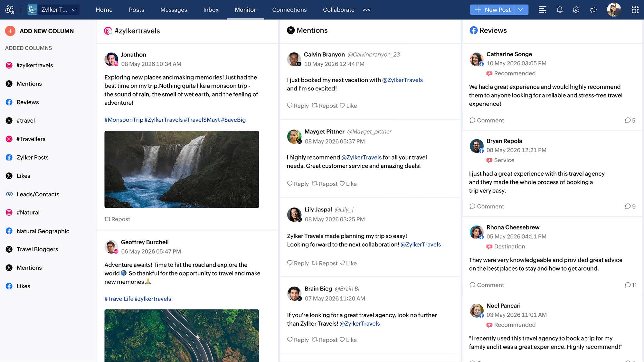Switch to the Collaborate tab

339,10
